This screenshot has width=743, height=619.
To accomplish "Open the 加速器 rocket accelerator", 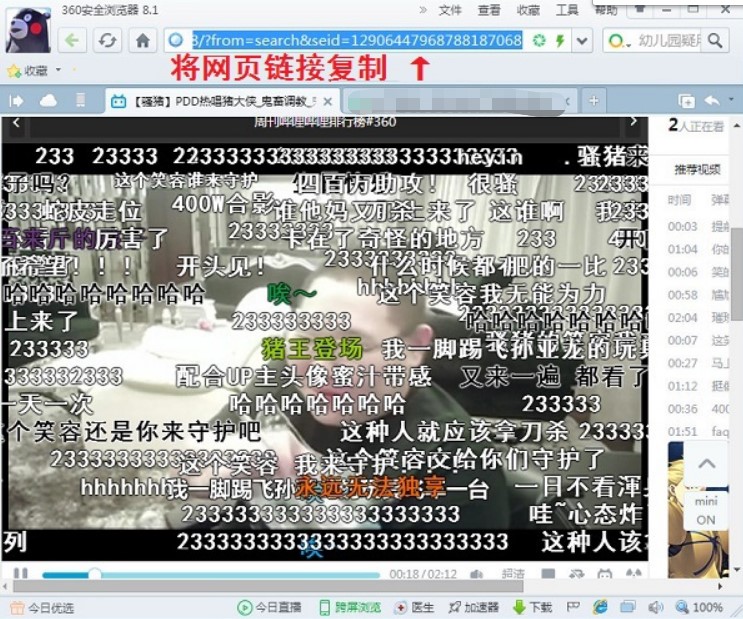I will pos(474,607).
